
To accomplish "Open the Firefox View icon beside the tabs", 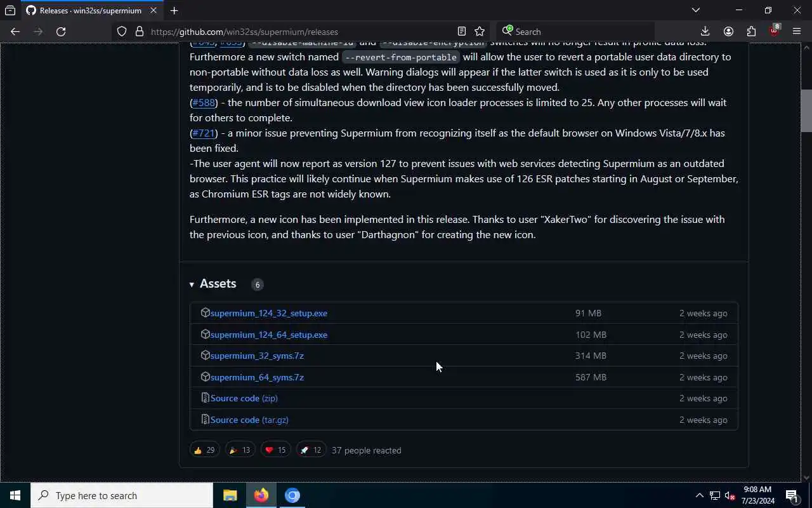I will pos(10,10).
